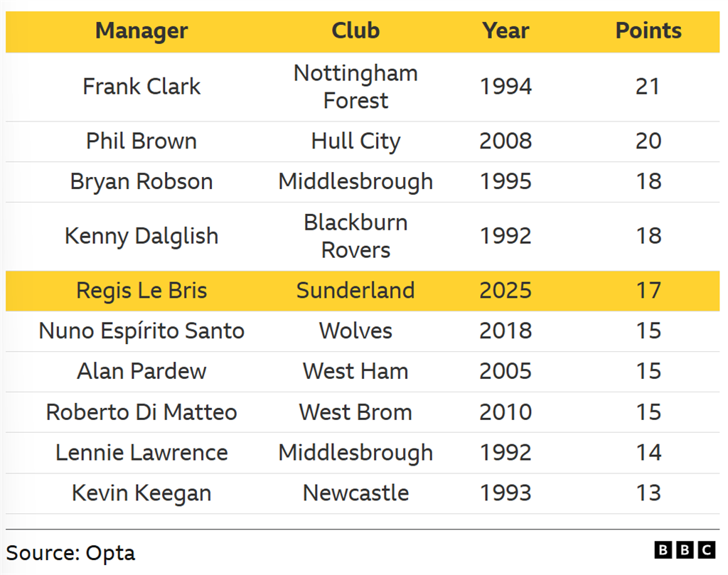Select Phil Brown in the table
Screen dimensions: 728x575
point(141,141)
